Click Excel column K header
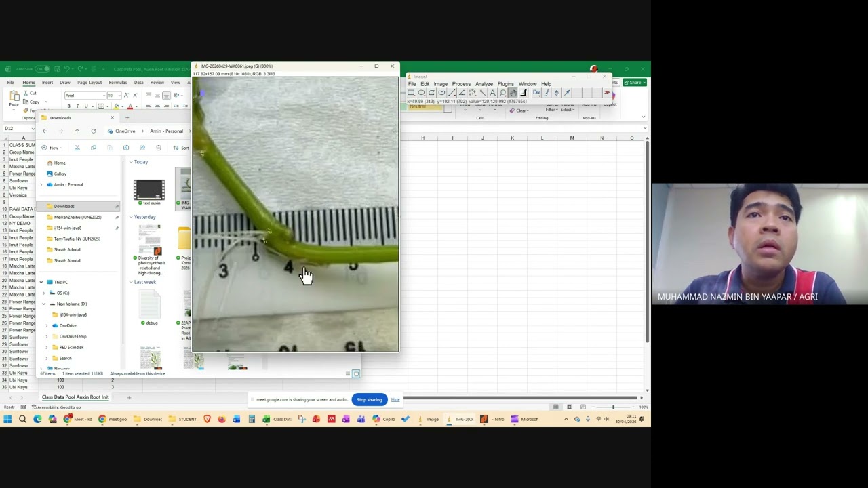Image resolution: width=868 pixels, height=488 pixels. [x=512, y=138]
